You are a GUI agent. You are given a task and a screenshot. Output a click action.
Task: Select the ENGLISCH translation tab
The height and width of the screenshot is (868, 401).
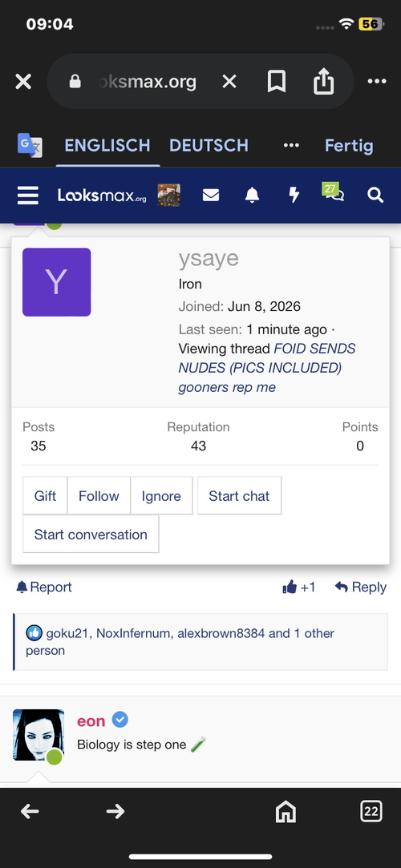[107, 146]
